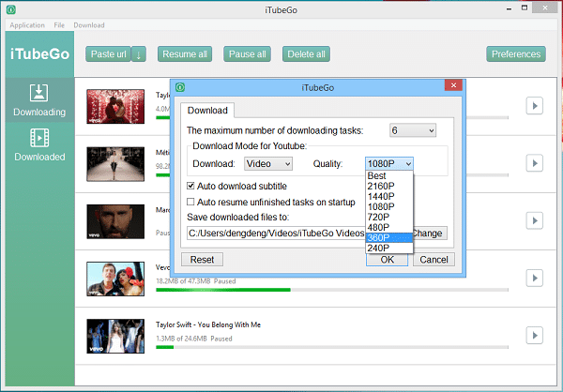Screen dimensions: 563x392
Task: Click the Change save folder button
Action: 430,234
